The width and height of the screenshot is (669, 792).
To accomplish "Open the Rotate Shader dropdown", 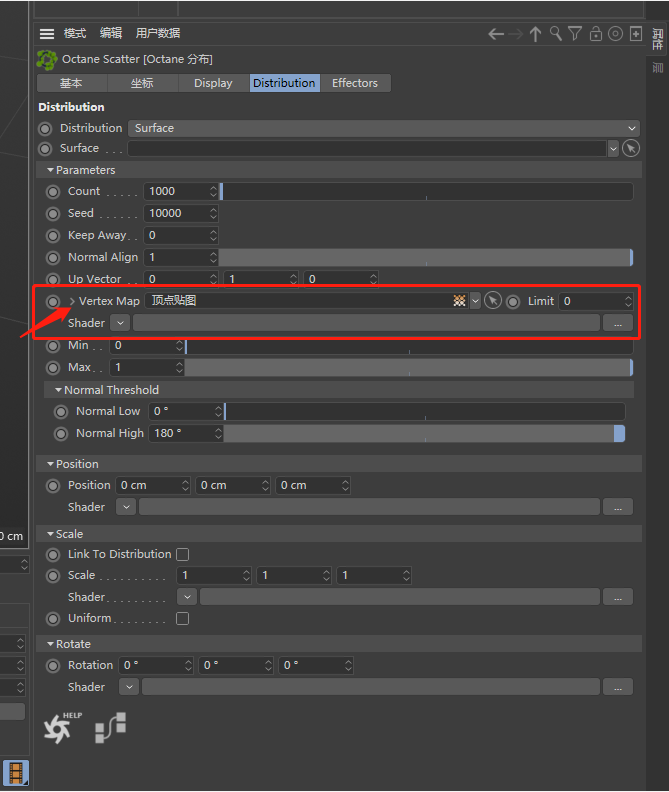I will 129,687.
